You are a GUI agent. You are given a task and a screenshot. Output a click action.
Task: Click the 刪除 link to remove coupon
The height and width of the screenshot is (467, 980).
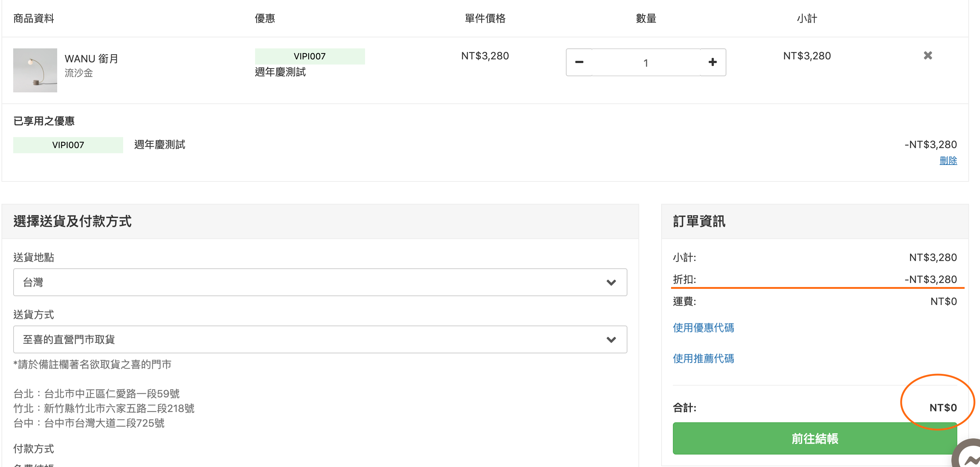pyautogui.click(x=948, y=161)
